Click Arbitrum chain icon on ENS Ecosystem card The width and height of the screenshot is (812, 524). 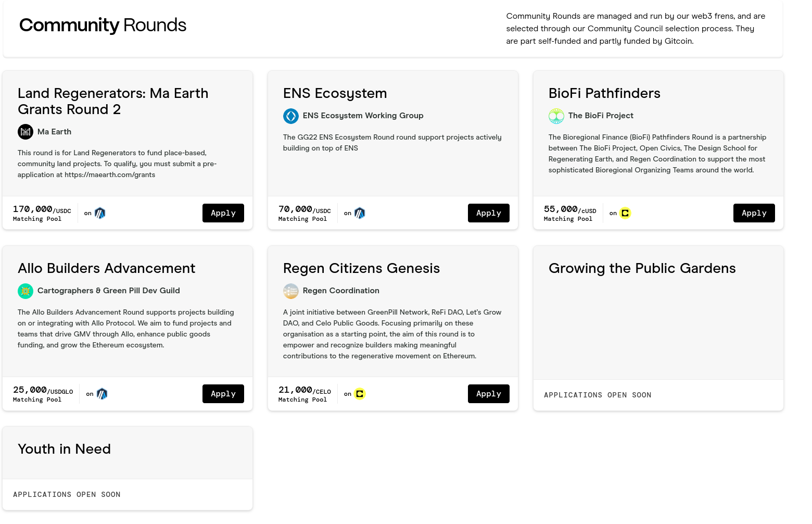[x=360, y=213]
